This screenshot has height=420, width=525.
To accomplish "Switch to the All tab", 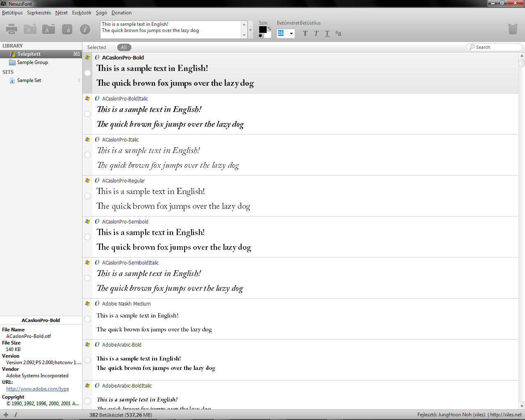I will (124, 47).
